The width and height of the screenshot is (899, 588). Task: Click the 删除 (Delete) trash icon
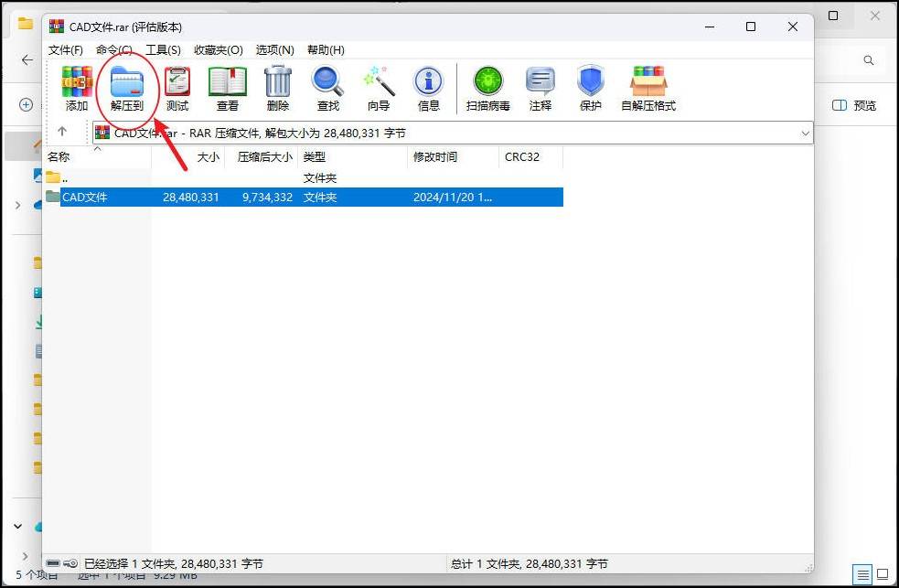[x=278, y=88]
